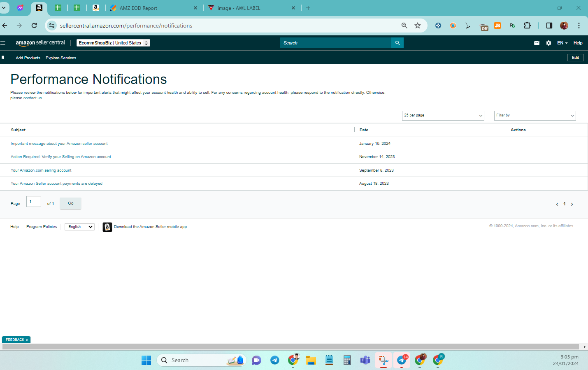Expand the 25 per page dropdown

(x=443, y=116)
